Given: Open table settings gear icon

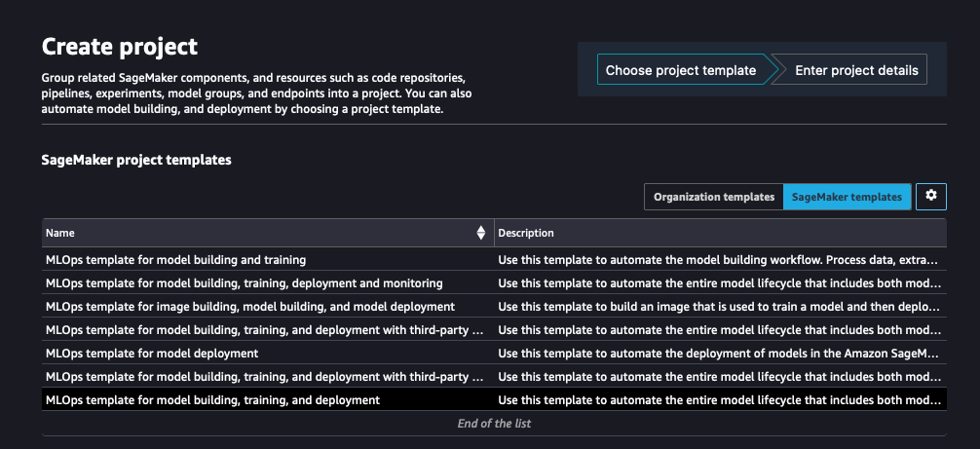Looking at the screenshot, I should coord(930,196).
